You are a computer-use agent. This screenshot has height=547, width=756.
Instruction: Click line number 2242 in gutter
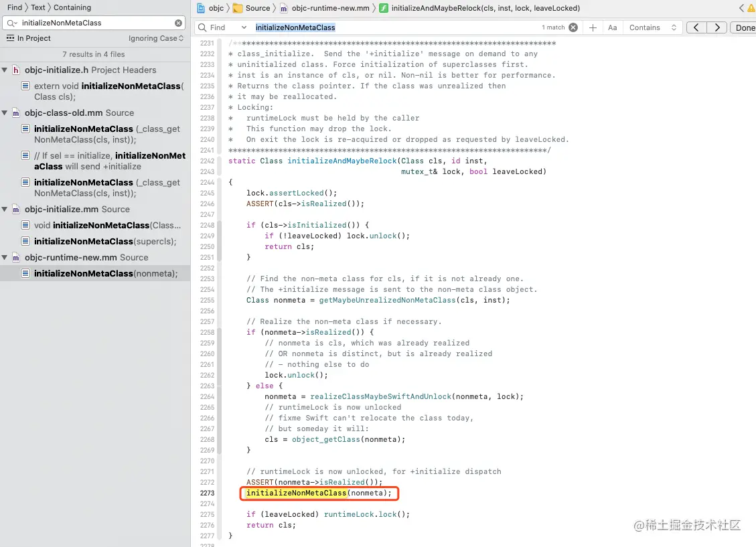(x=208, y=161)
